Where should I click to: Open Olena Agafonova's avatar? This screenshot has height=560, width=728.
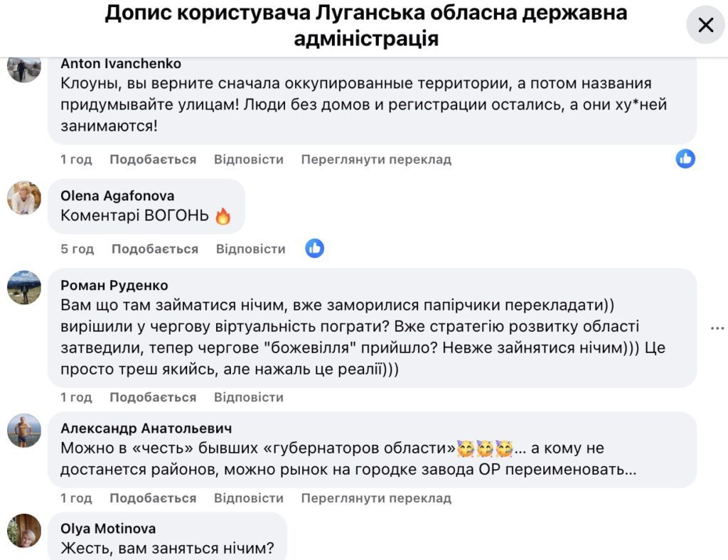pos(24,199)
